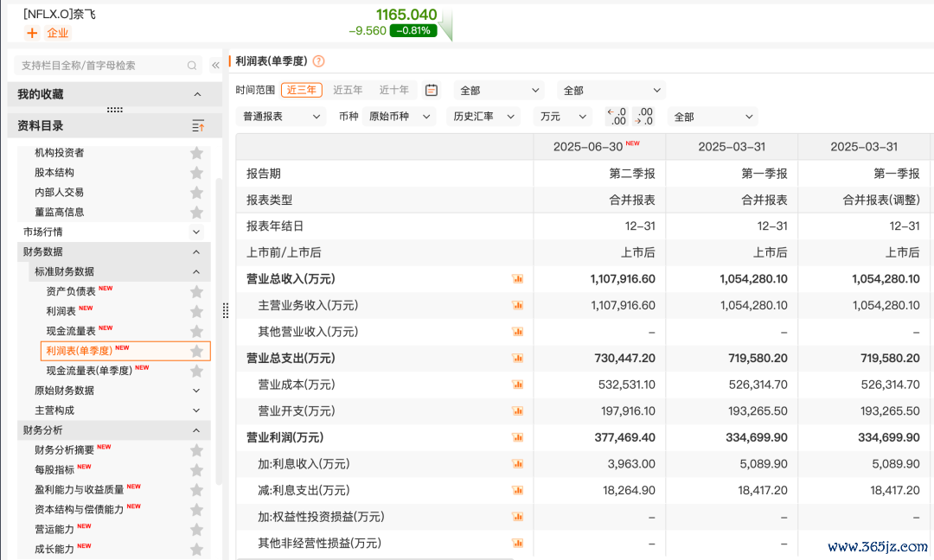Star the selected 利润表(单季度) entry

(196, 351)
